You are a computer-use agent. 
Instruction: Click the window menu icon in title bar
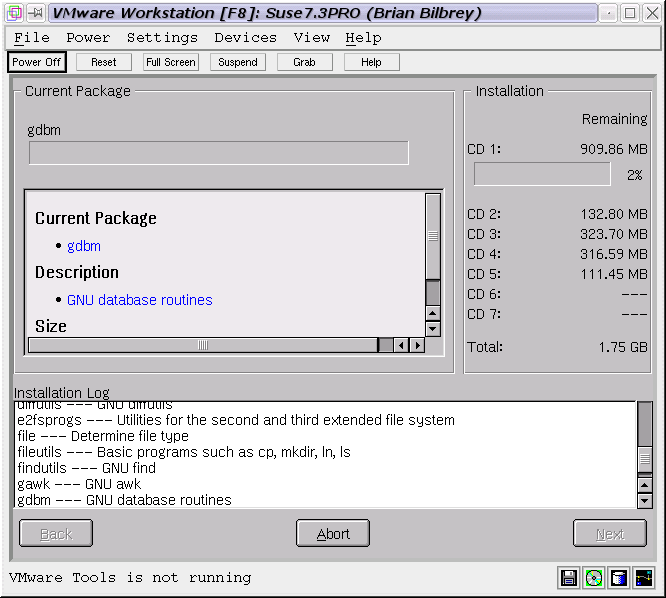tap(13, 13)
